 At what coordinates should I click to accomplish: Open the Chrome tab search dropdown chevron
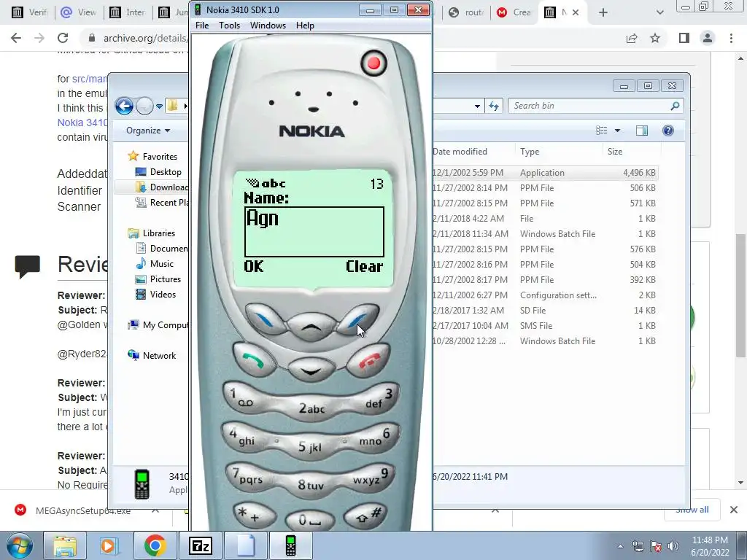click(659, 12)
